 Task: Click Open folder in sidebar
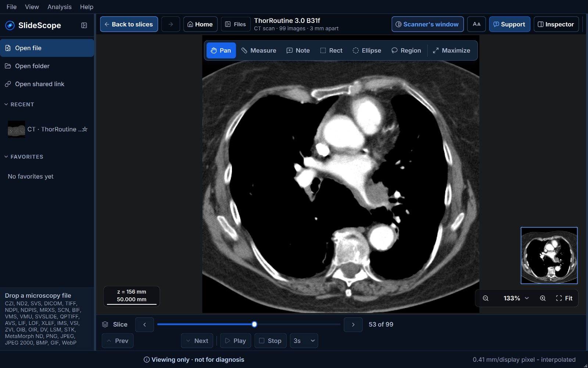47,66
